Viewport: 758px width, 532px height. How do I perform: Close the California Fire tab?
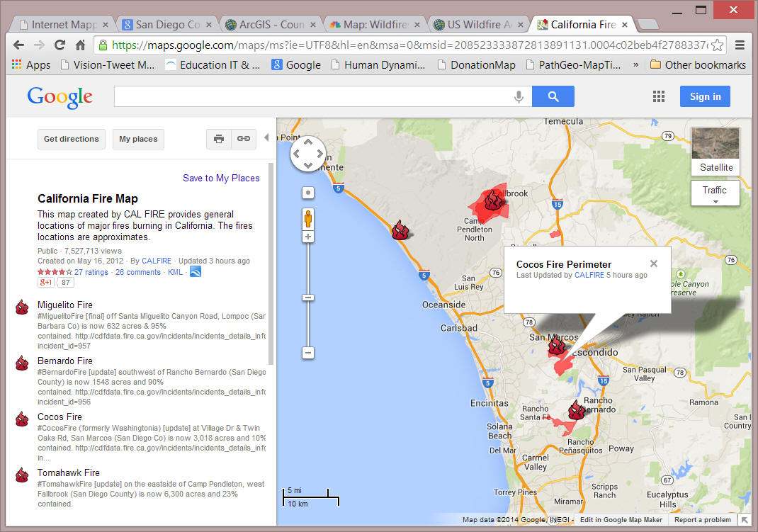click(625, 25)
